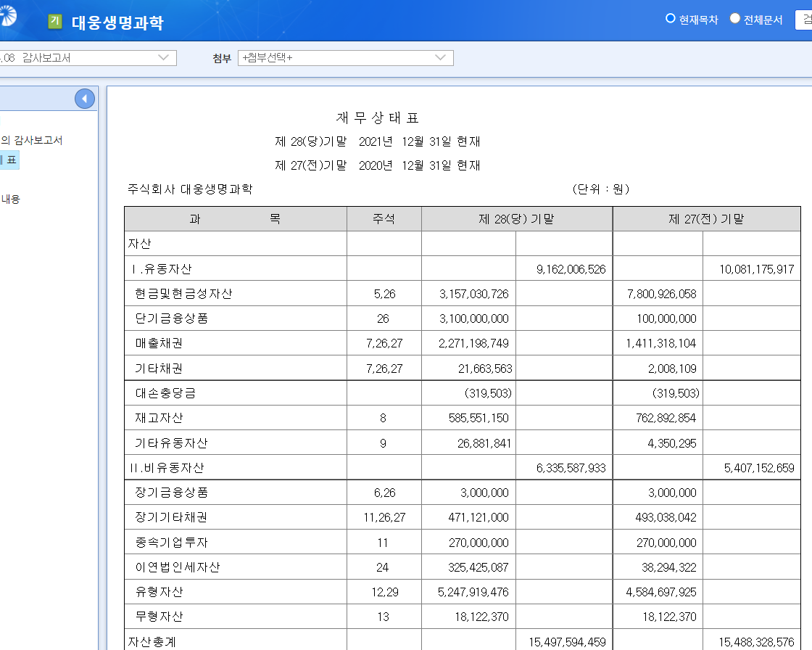Select the 제 28(당) 기말 column header

[516, 218]
